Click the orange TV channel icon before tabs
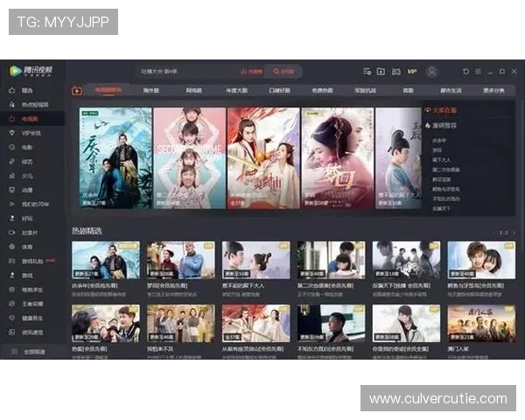This screenshot has height=420, width=525. point(77,90)
